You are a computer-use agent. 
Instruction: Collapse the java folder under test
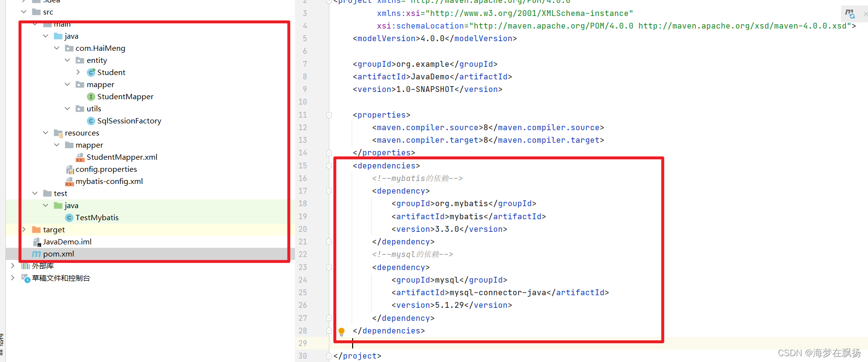tap(46, 205)
